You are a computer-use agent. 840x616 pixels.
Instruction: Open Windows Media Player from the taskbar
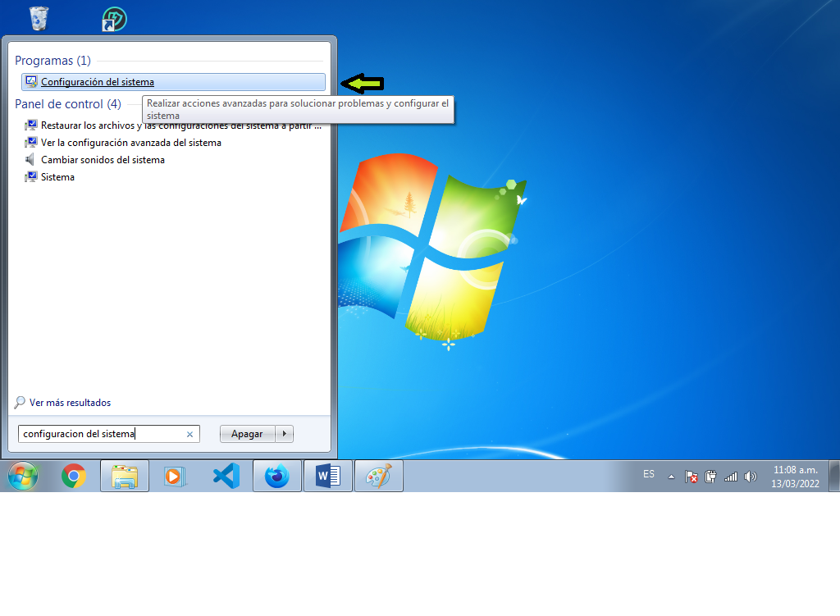pyautogui.click(x=175, y=476)
